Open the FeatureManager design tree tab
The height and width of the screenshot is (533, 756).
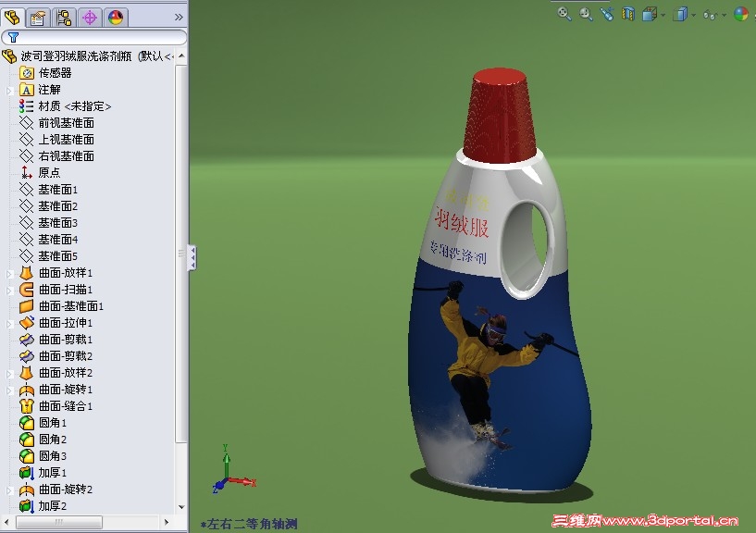12,18
